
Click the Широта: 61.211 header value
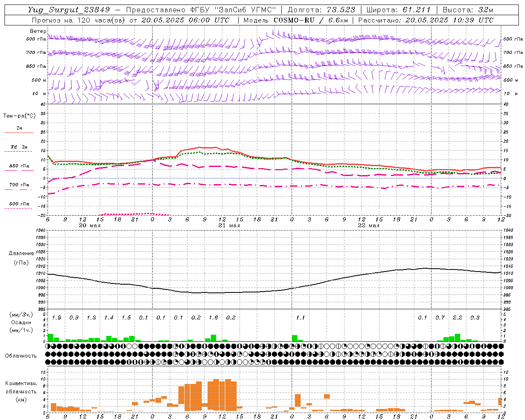[x=398, y=10]
